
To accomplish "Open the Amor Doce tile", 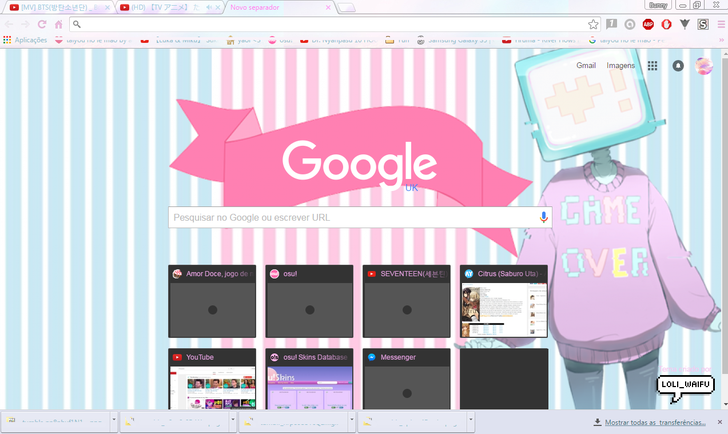I will [212, 301].
